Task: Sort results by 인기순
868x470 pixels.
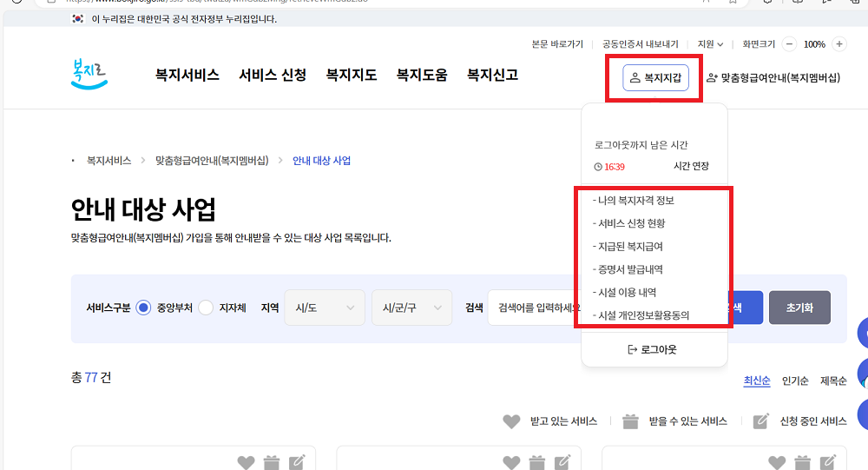Action: tap(795, 381)
